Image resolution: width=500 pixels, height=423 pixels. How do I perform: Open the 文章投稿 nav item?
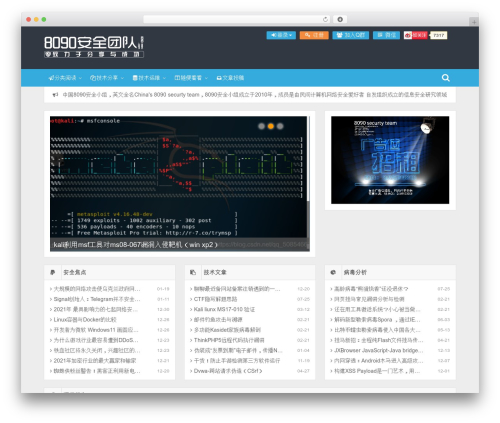click(x=230, y=78)
